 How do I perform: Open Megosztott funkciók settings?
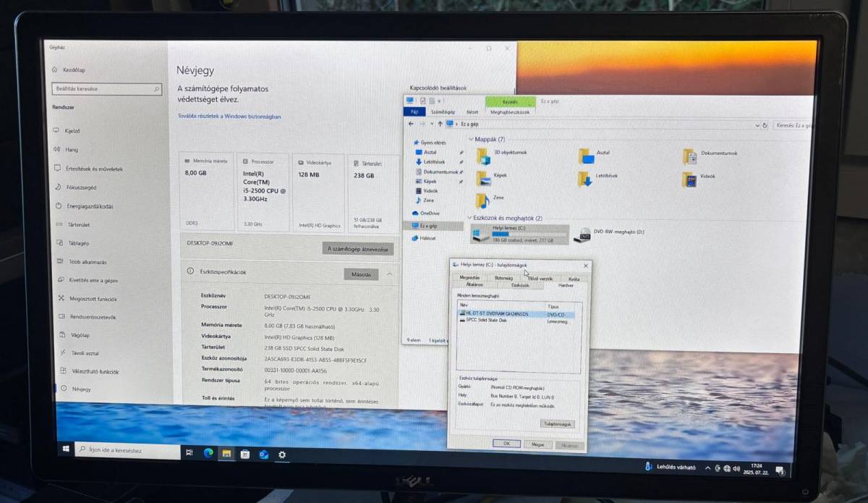(x=88, y=299)
